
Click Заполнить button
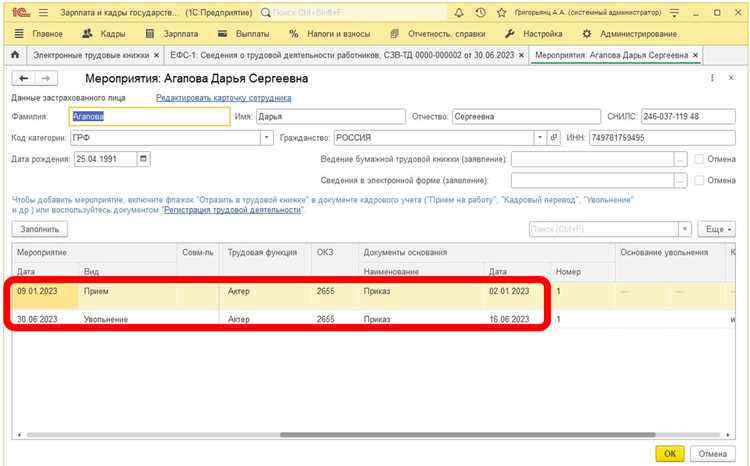pos(40,229)
